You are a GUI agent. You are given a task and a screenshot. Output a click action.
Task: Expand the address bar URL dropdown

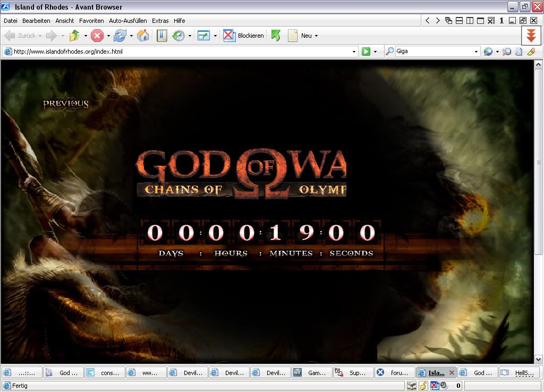pyautogui.click(x=354, y=52)
